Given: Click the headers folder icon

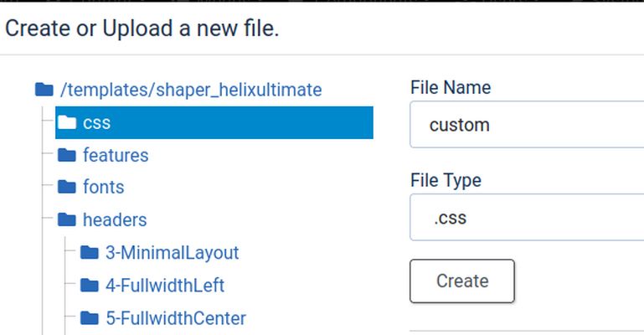Looking at the screenshot, I should (67, 219).
